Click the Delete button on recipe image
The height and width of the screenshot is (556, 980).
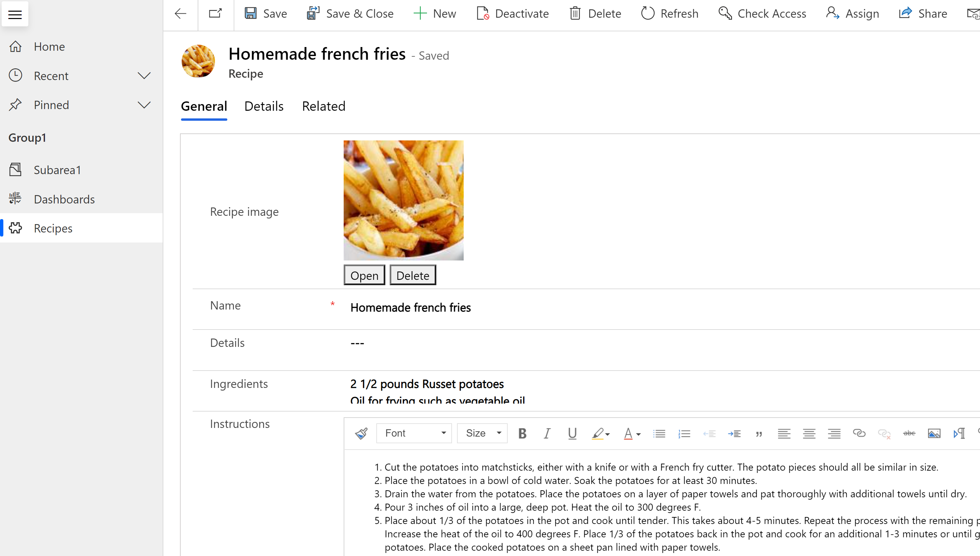[413, 275]
